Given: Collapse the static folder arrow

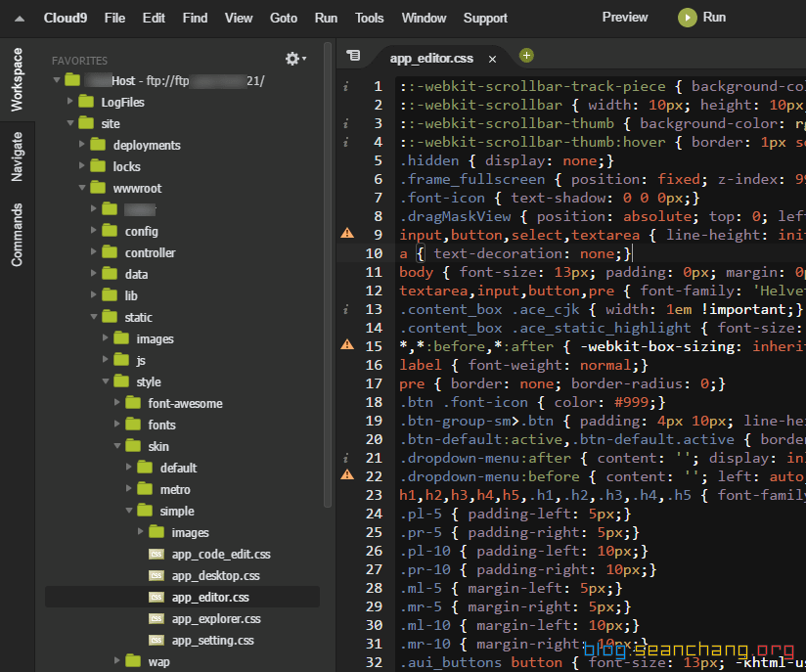Looking at the screenshot, I should [x=94, y=317].
